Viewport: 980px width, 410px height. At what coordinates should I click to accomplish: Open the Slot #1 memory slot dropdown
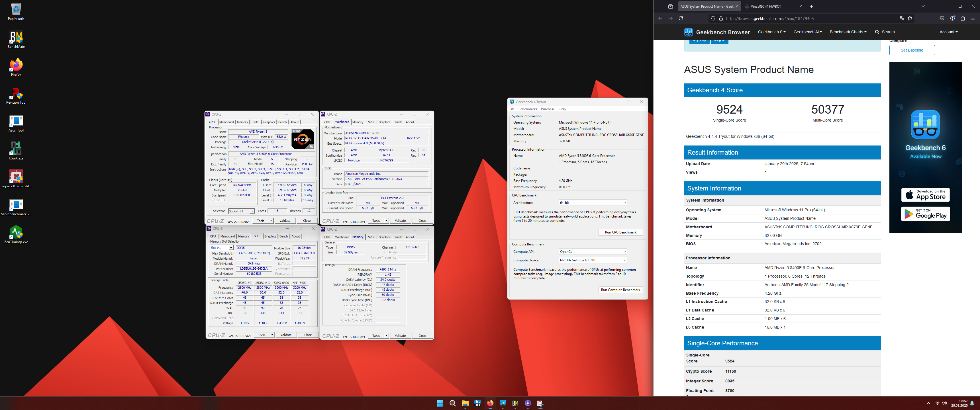click(x=221, y=248)
